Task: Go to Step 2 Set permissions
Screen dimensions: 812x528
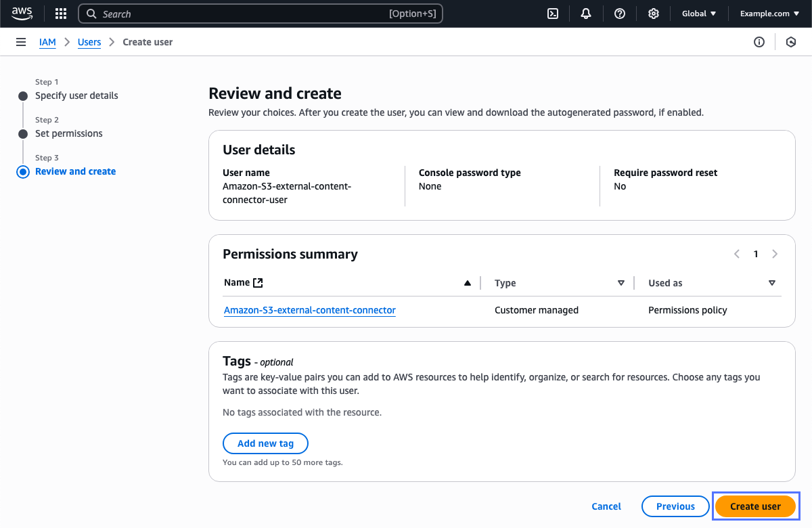Action: (69, 133)
